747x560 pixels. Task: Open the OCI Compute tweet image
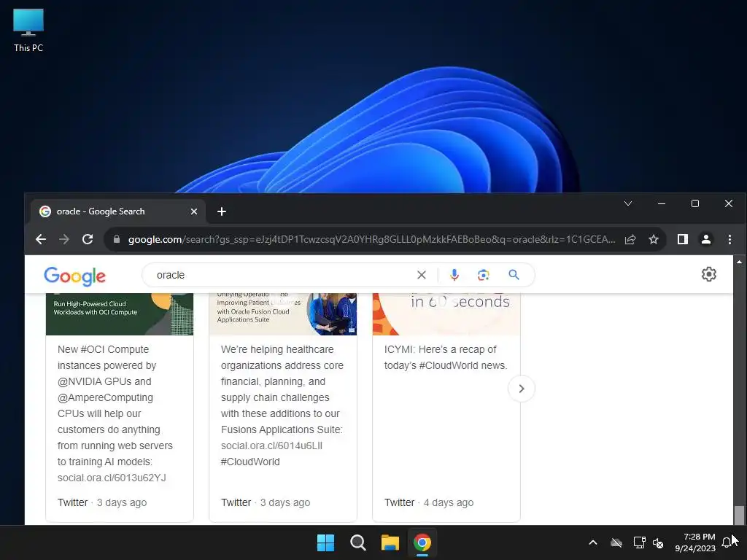[x=120, y=314]
